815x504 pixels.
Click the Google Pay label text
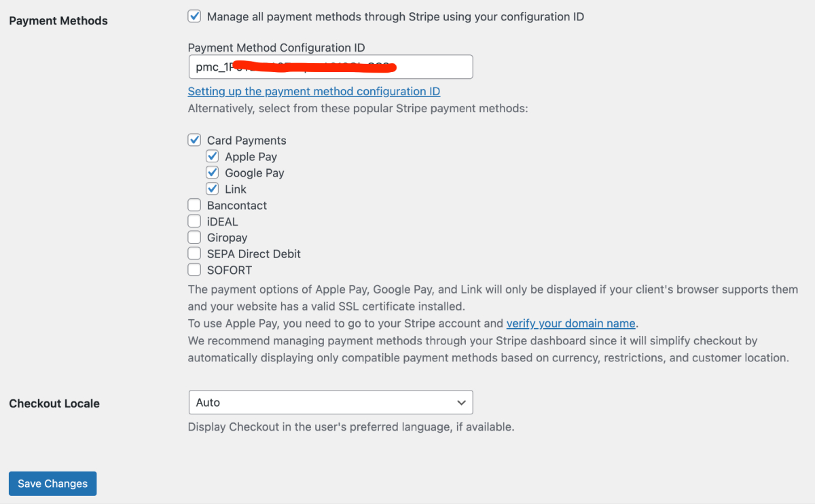point(255,173)
